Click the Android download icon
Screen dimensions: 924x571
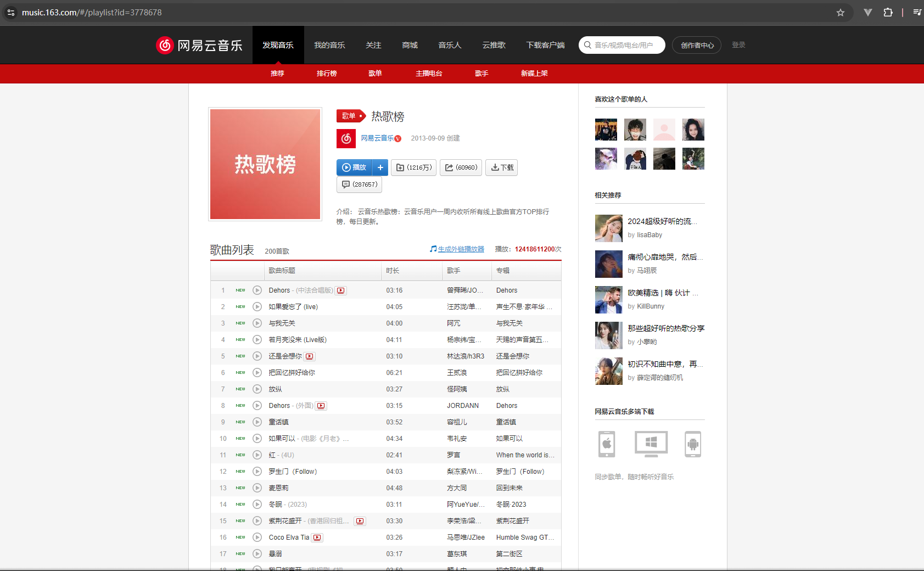693,444
